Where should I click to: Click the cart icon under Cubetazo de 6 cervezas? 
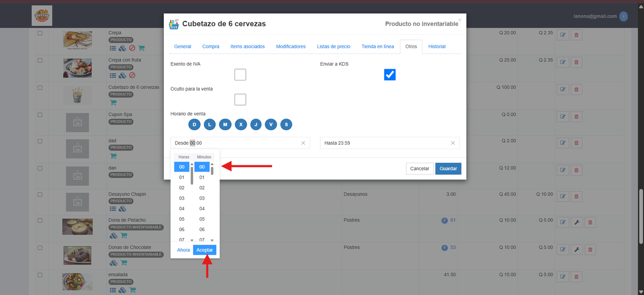[113, 102]
